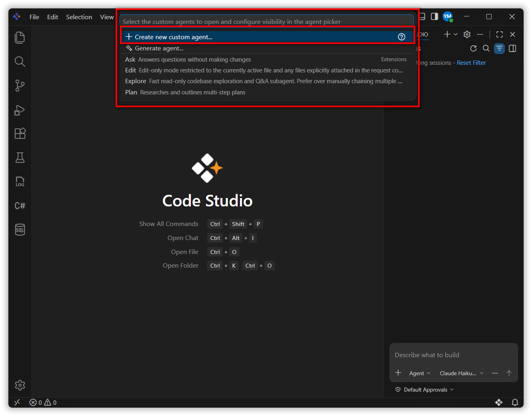This screenshot has height=416, width=532.
Task: Send the chat message with the arrow
Action: (x=509, y=373)
